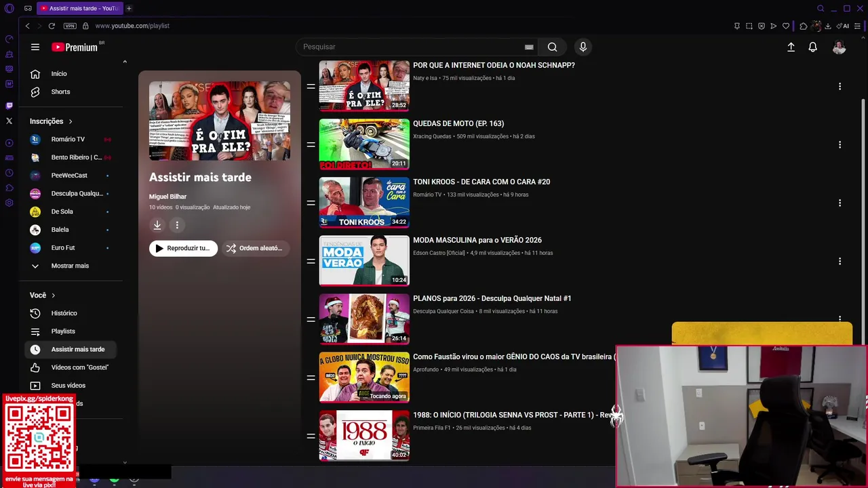
Task: Open Romário TV subscription
Action: coord(70,139)
